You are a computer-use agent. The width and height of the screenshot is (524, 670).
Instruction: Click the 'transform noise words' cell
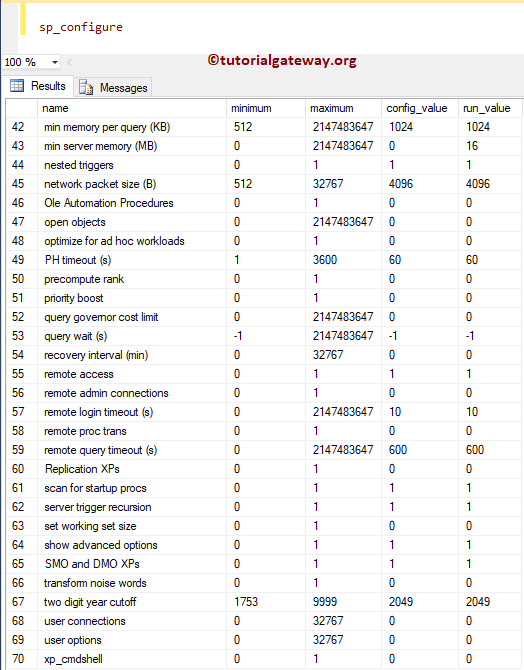pos(132,583)
